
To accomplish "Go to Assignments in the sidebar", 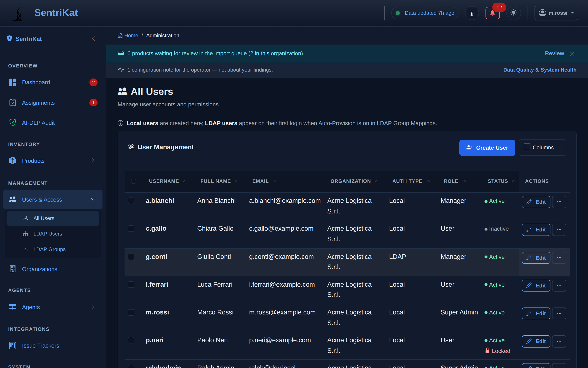I will 53,103.
